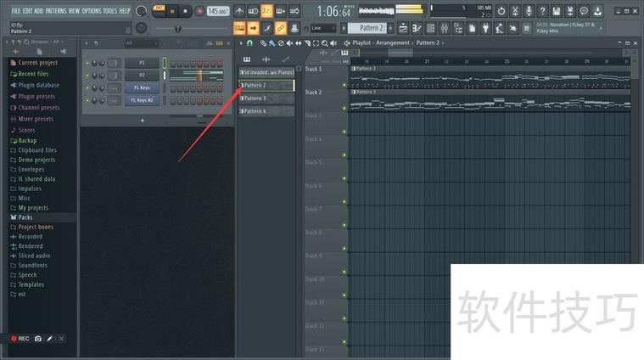Click the render export download icon
The height and width of the screenshot is (360, 644).
597,11
